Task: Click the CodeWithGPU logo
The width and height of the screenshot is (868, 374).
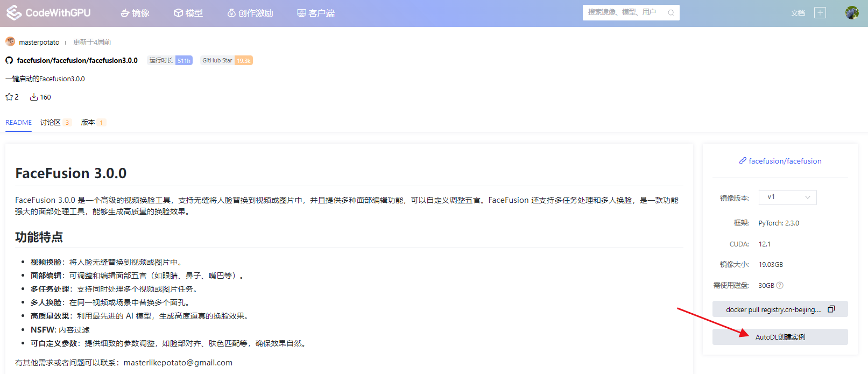Action: (x=48, y=12)
